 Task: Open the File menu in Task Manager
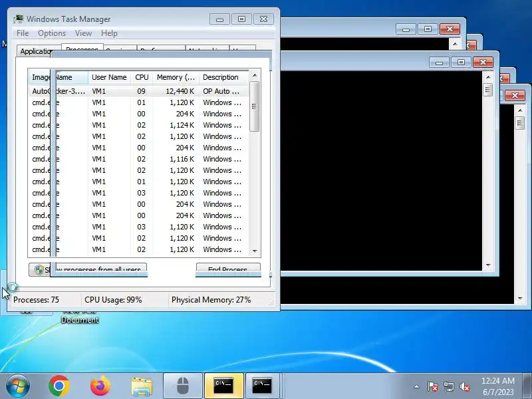click(23, 33)
